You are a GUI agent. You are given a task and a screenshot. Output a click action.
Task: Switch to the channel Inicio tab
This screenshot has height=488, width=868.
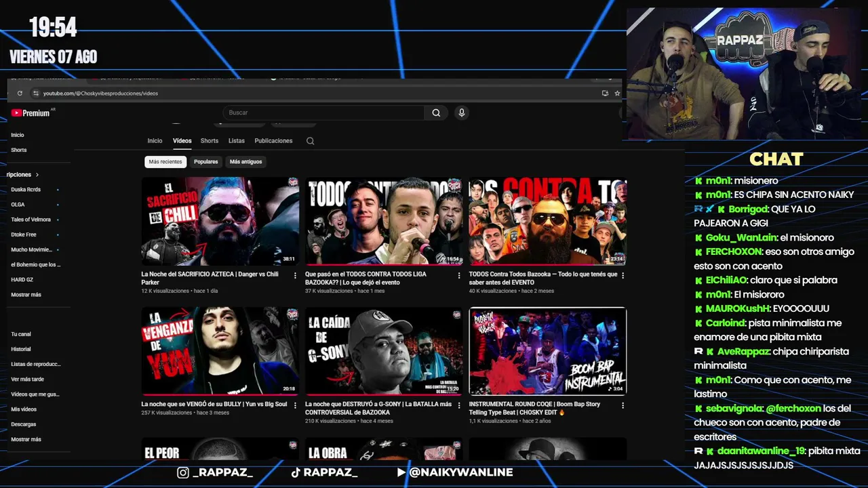155,141
